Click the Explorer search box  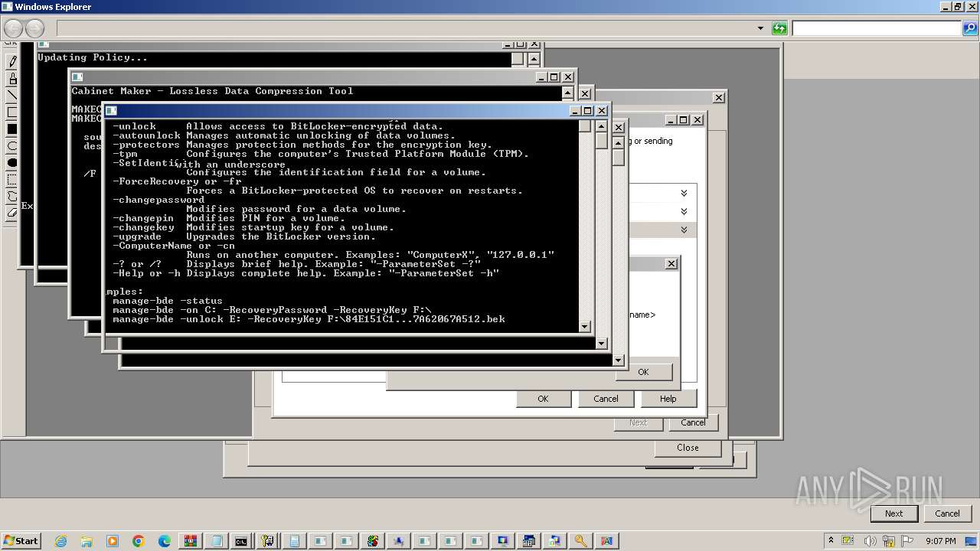pyautogui.click(x=877, y=28)
